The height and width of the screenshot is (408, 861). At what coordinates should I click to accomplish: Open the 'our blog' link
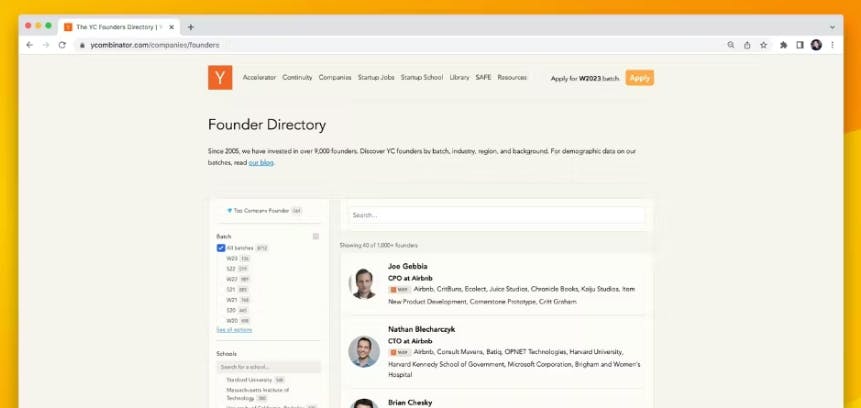click(x=261, y=163)
